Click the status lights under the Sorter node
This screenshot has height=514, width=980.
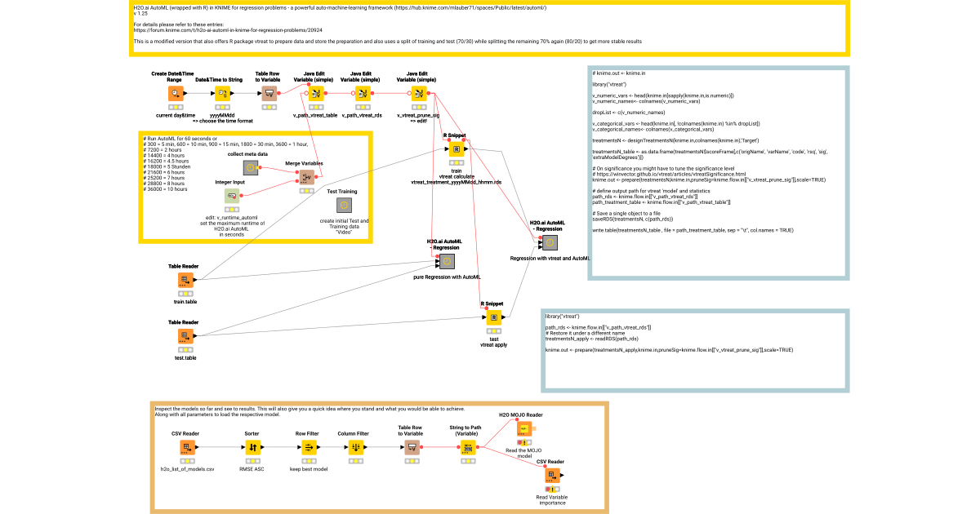click(x=252, y=460)
